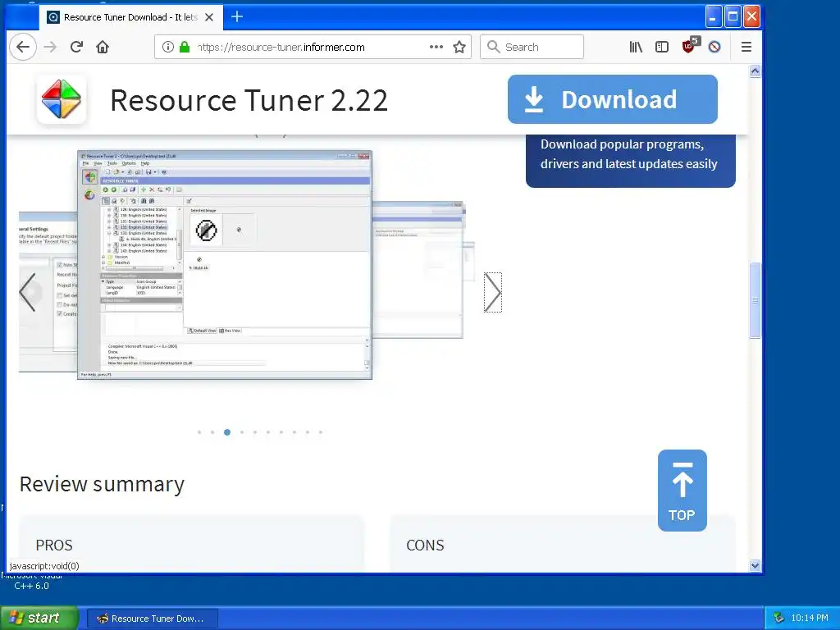Viewport: 840px width, 630px height.
Task: Open the Firefox hamburger menu
Action: tap(746, 47)
